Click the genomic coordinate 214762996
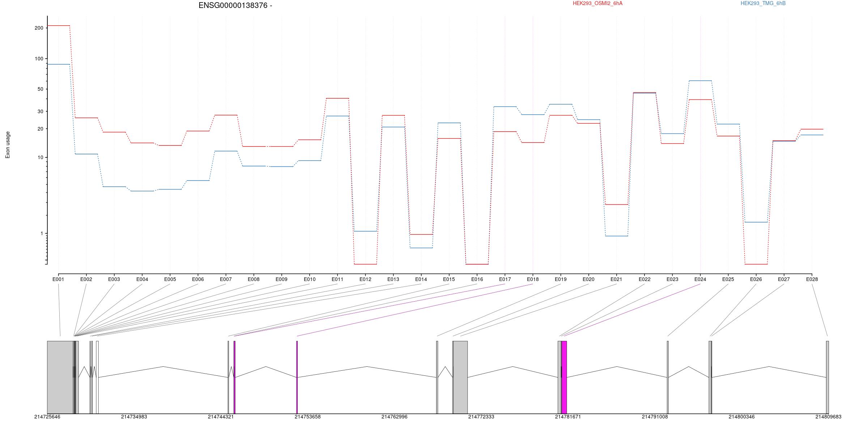Screen dimensions: 868x434 [x=395, y=417]
